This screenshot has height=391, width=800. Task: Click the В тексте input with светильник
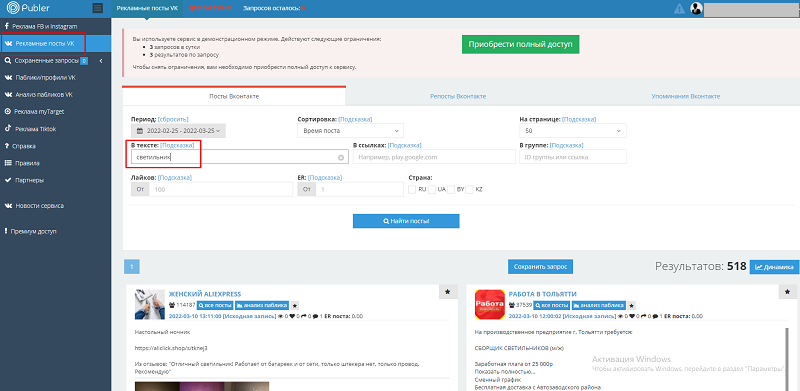[240, 157]
